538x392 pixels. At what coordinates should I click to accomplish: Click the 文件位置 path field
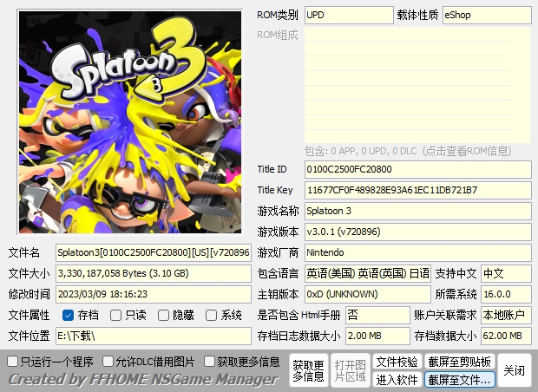tap(154, 336)
